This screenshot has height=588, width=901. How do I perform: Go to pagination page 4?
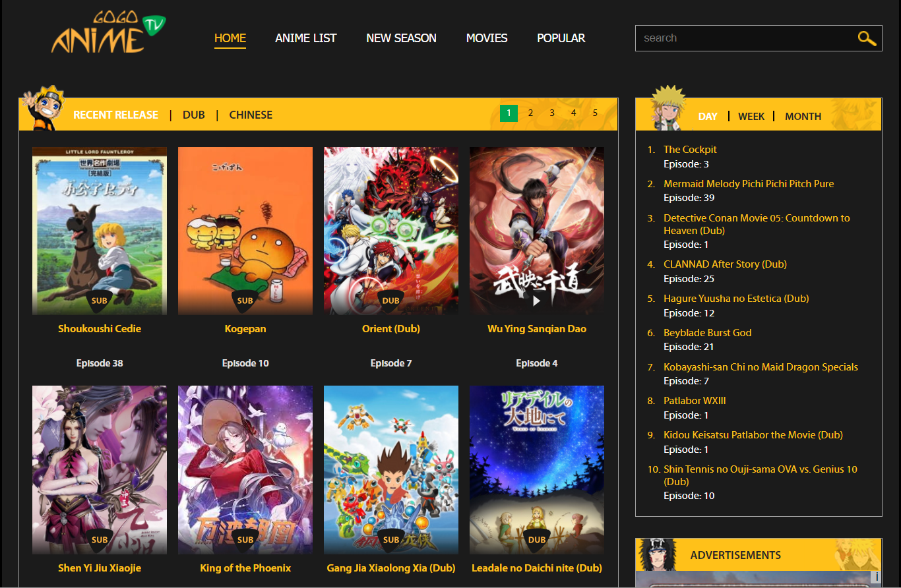click(573, 113)
